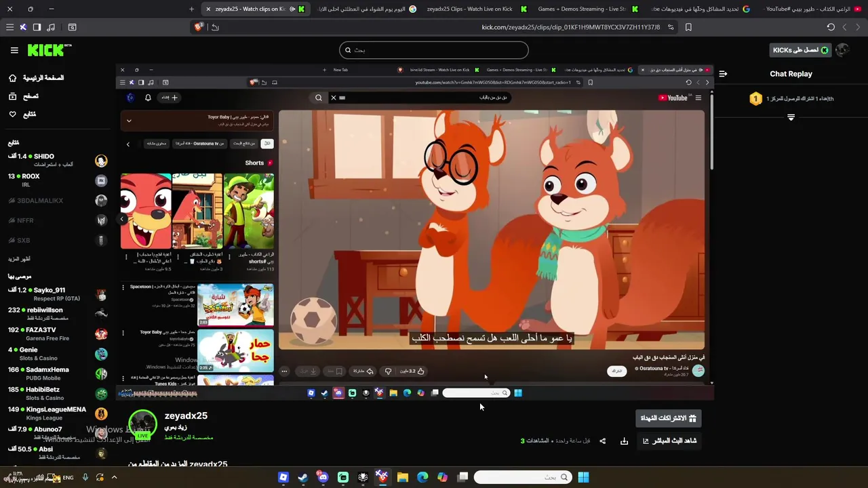Click the clip video player

pos(414,230)
